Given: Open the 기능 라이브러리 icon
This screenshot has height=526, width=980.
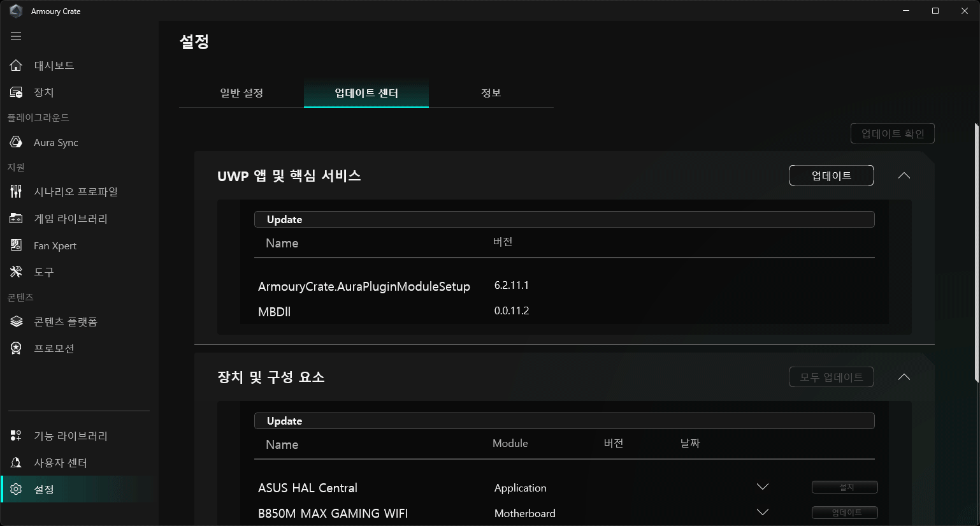Looking at the screenshot, I should pyautogui.click(x=16, y=435).
